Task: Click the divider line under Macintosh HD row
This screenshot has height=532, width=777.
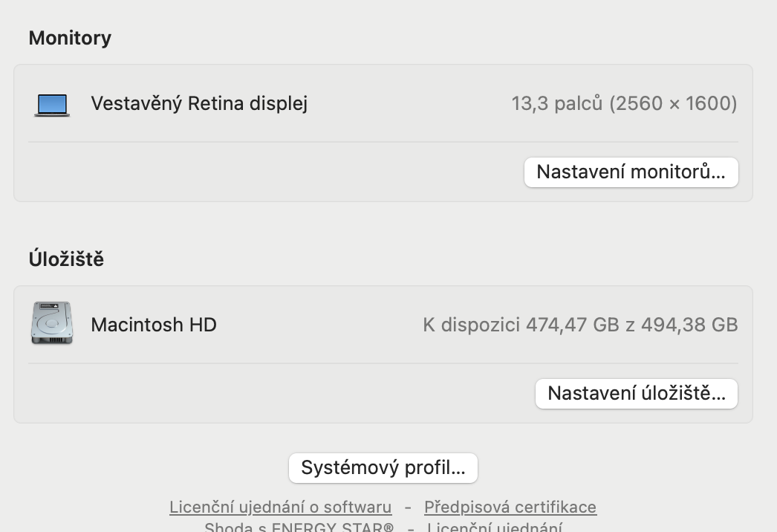Action: [x=383, y=363]
